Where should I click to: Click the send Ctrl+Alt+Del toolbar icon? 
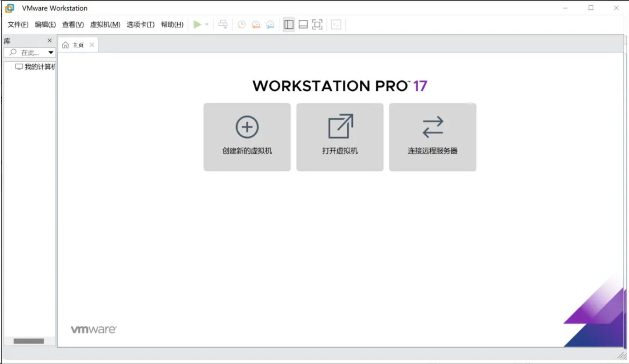tap(223, 24)
